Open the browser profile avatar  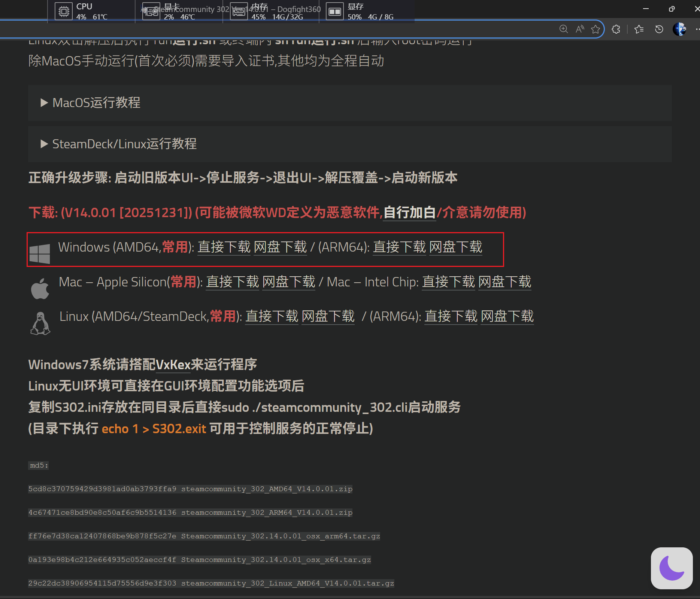pos(679,29)
